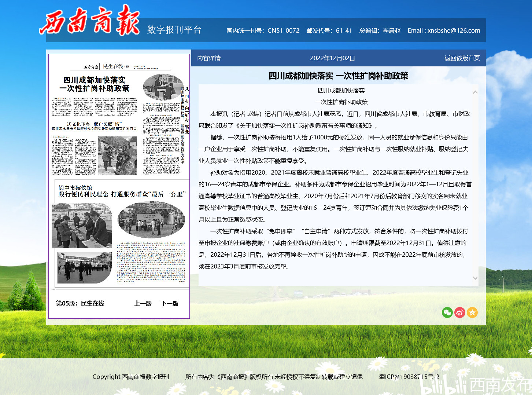Open 送文化下乡 联户又联情 article in thumbnail

(94, 126)
